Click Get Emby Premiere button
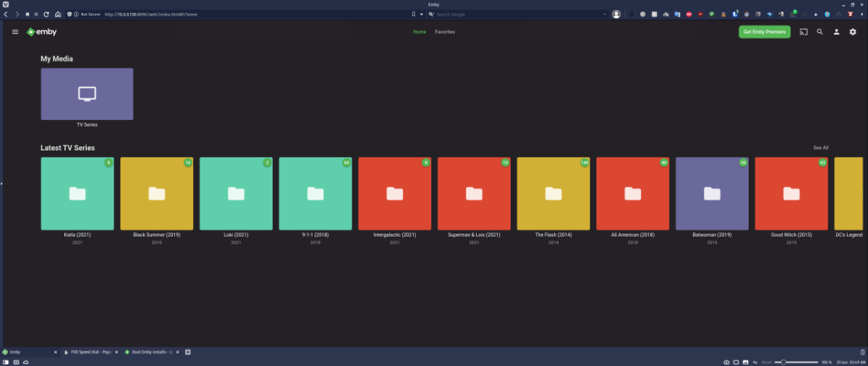 point(765,32)
